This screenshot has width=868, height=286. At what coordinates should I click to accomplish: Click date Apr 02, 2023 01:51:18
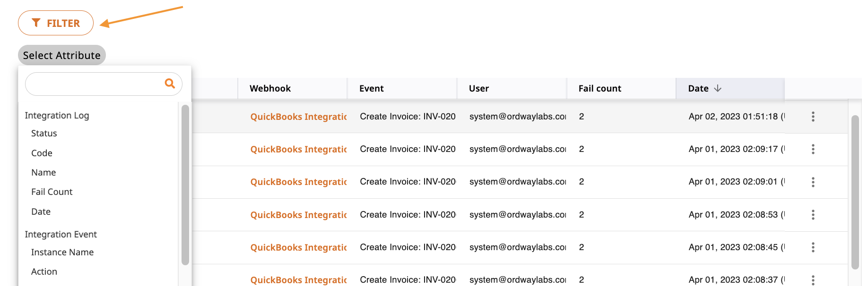(x=737, y=117)
